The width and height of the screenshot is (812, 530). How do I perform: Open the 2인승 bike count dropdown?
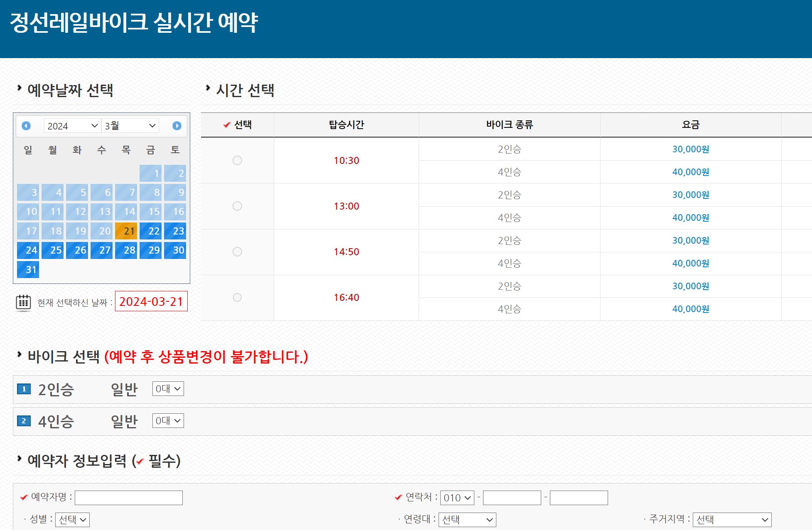coord(167,389)
